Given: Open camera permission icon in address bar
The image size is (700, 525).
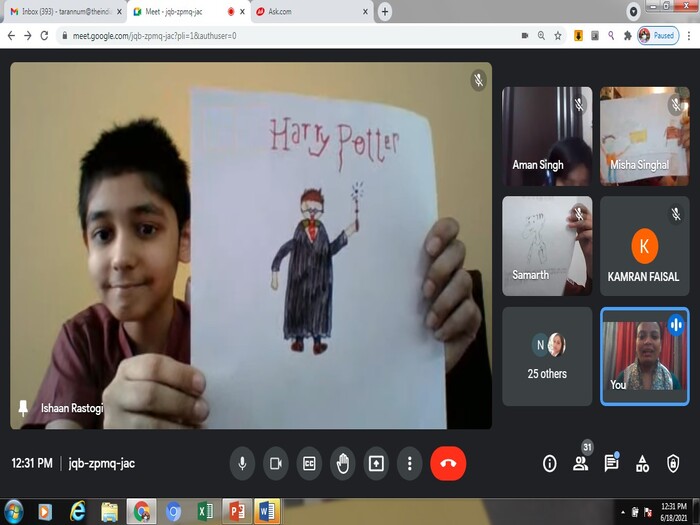Looking at the screenshot, I should [525, 36].
